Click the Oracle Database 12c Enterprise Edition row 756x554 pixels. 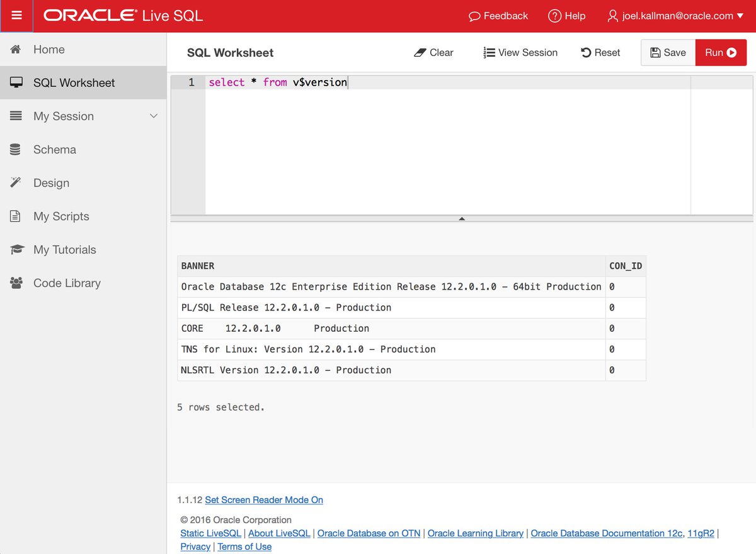(411, 286)
